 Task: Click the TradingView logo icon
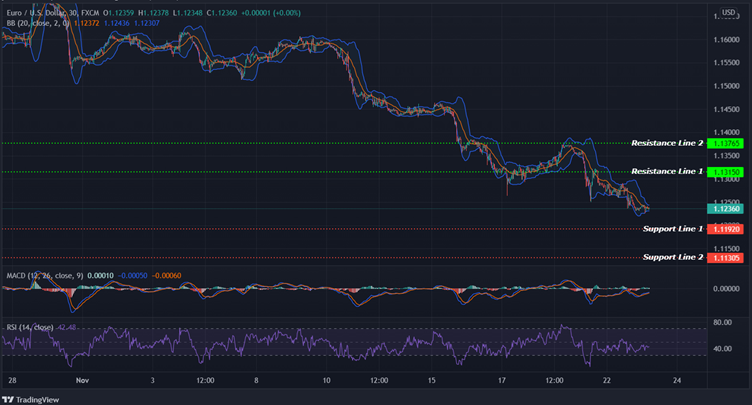point(9,397)
